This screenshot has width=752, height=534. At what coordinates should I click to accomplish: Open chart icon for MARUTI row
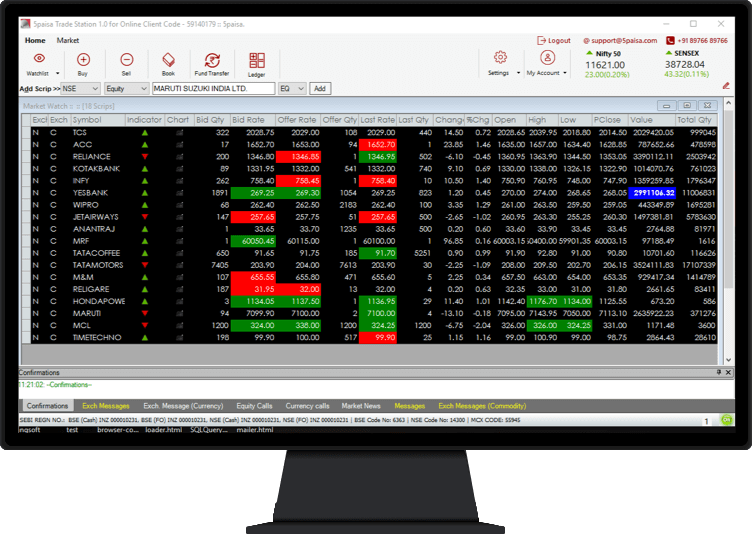click(x=179, y=313)
